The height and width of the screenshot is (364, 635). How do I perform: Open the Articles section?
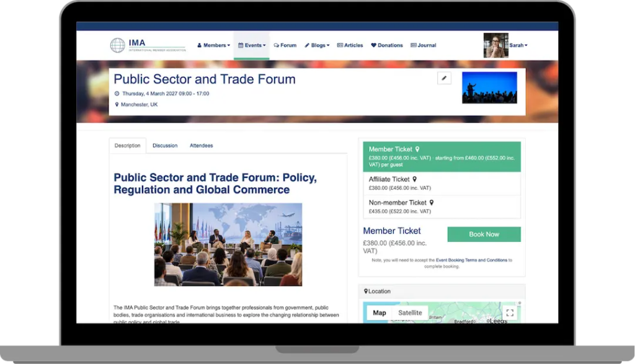(350, 45)
